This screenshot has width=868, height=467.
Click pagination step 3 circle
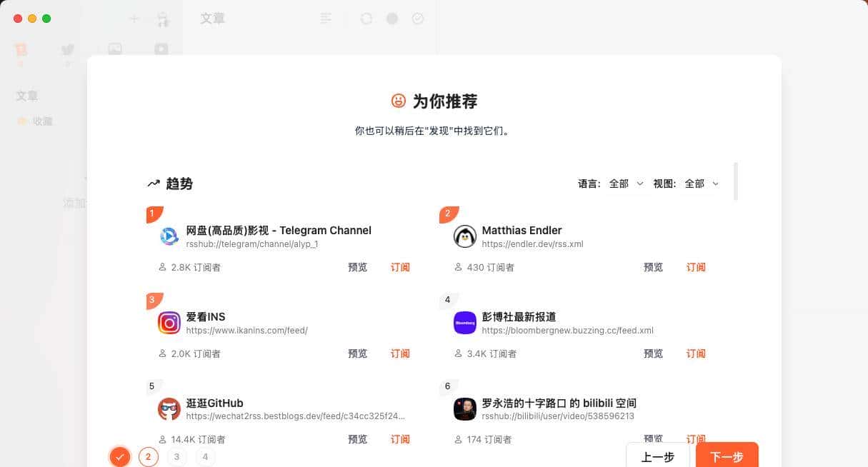coord(176,456)
